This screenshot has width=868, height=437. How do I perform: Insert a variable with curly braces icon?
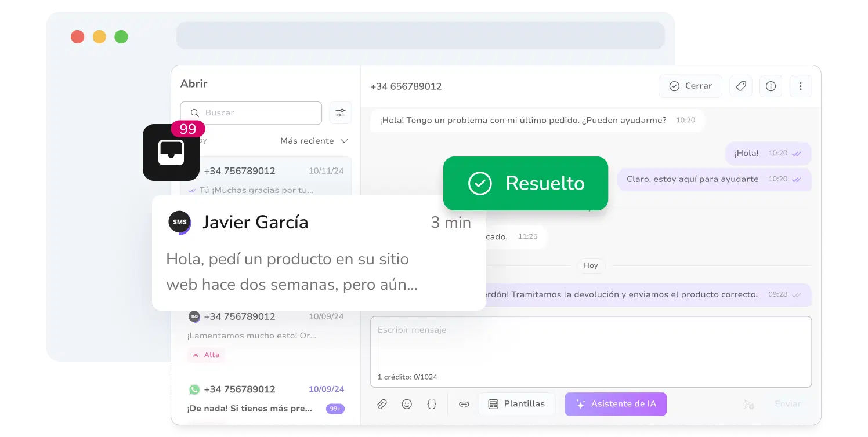tap(432, 404)
